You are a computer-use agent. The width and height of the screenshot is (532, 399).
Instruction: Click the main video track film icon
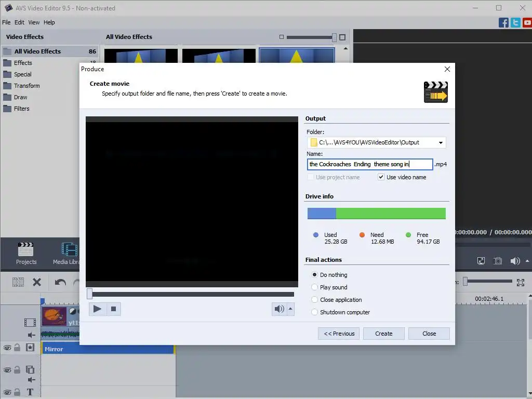click(30, 322)
